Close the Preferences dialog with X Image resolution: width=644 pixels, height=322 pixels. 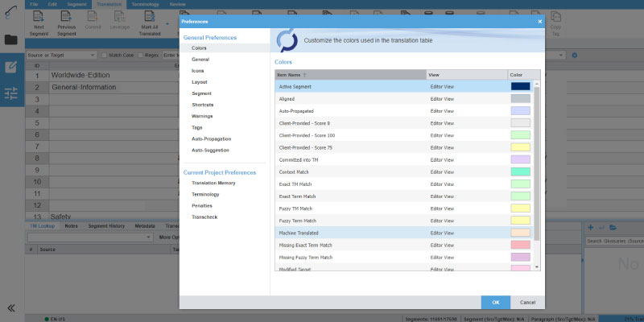tap(539, 22)
